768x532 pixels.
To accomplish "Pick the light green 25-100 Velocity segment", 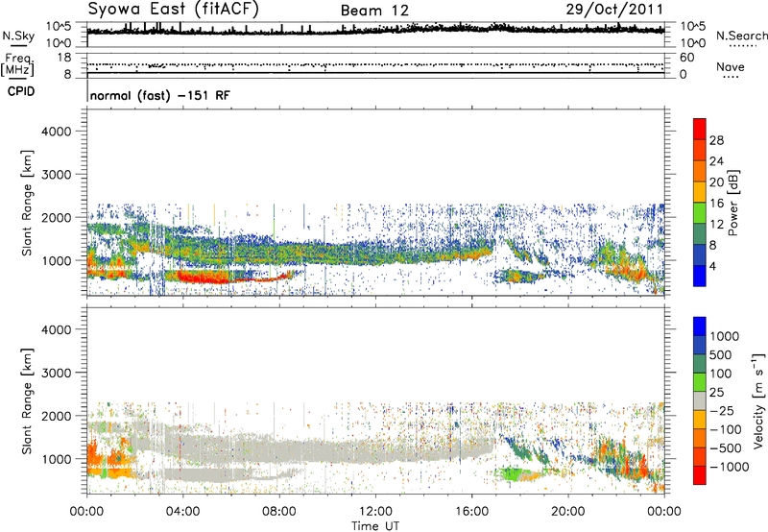I will [700, 382].
